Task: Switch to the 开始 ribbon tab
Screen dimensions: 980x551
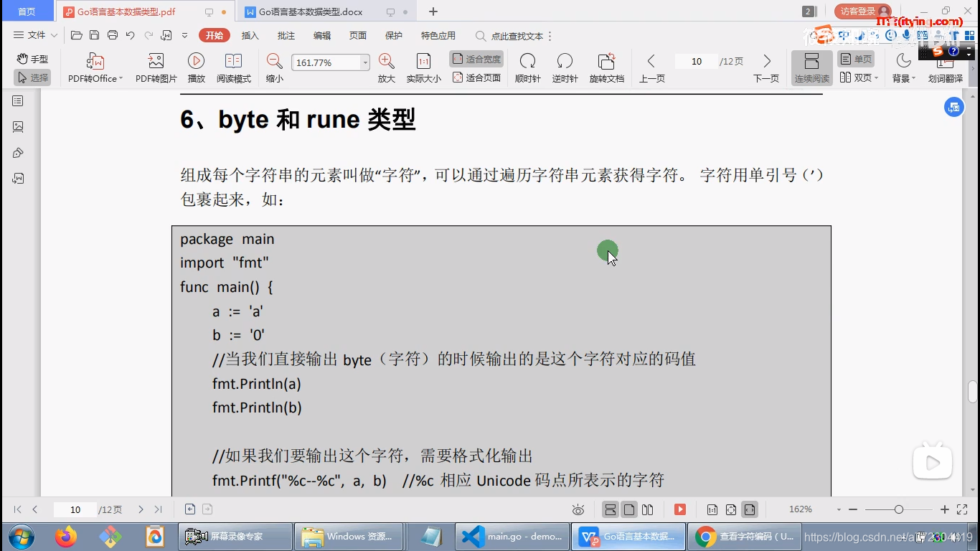Action: point(215,35)
